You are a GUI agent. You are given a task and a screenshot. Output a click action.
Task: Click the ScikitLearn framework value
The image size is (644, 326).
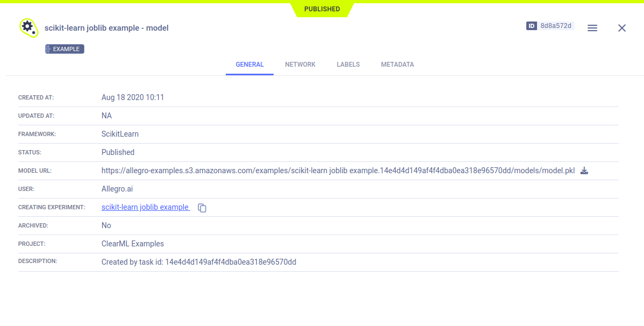coord(120,134)
